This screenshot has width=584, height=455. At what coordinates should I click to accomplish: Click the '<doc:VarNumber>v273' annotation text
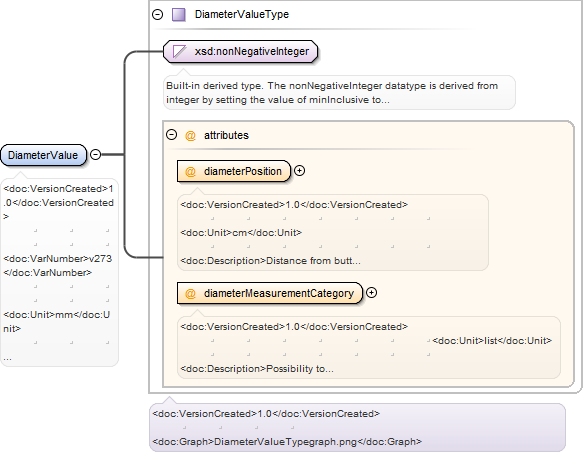57,258
